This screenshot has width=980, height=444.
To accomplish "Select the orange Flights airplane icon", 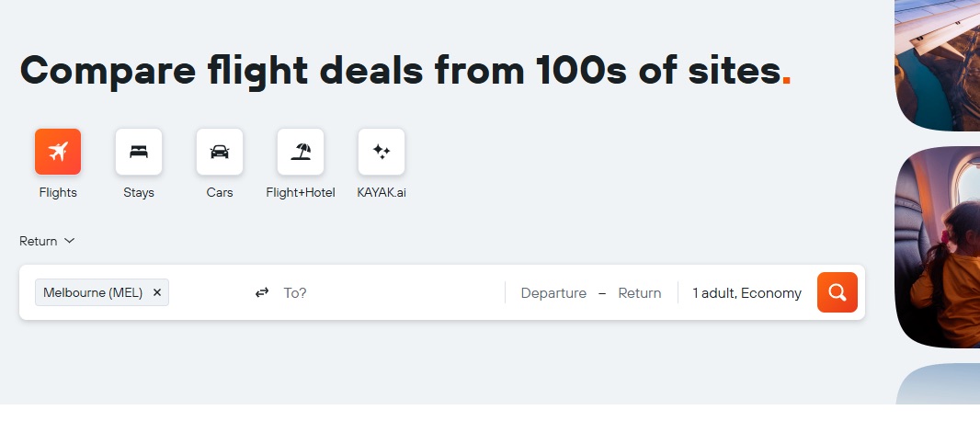I will click(x=58, y=152).
